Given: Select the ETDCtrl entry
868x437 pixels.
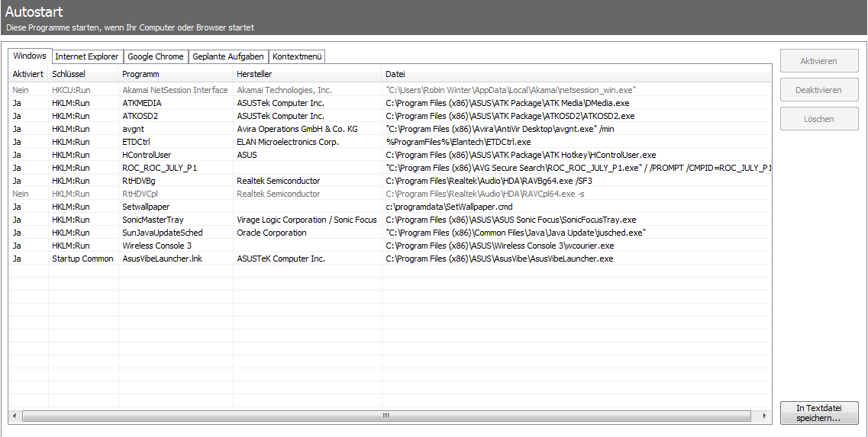Looking at the screenshot, I should click(389, 142).
